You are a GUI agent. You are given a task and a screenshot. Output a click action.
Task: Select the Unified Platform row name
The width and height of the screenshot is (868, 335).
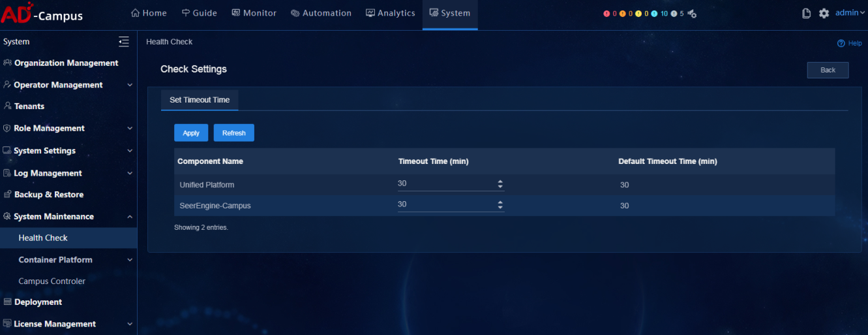click(x=207, y=185)
